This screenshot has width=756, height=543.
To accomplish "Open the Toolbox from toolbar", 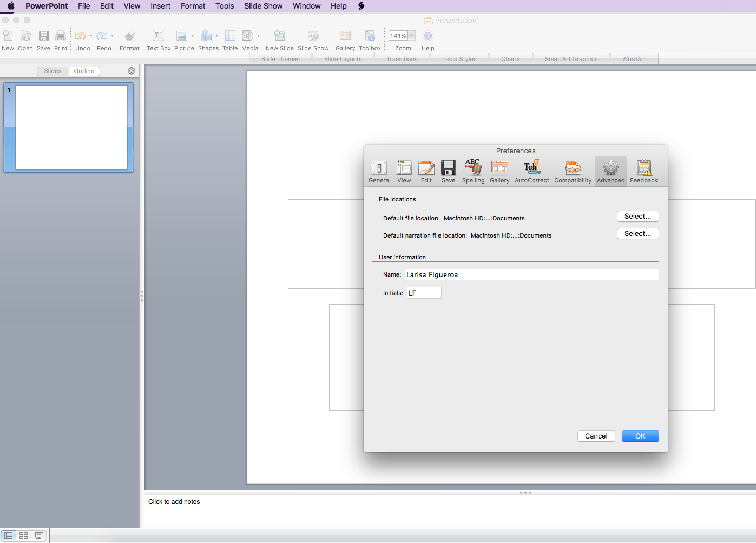I will coord(370,41).
